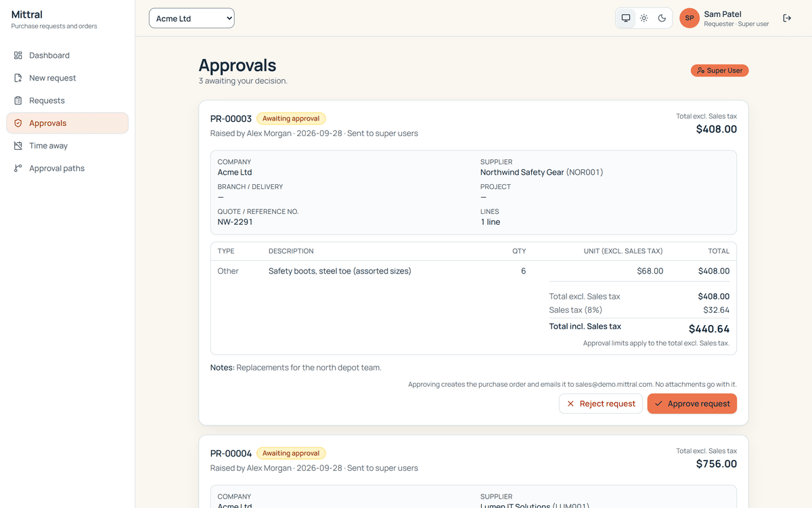Open the Requests menu item

click(67, 100)
